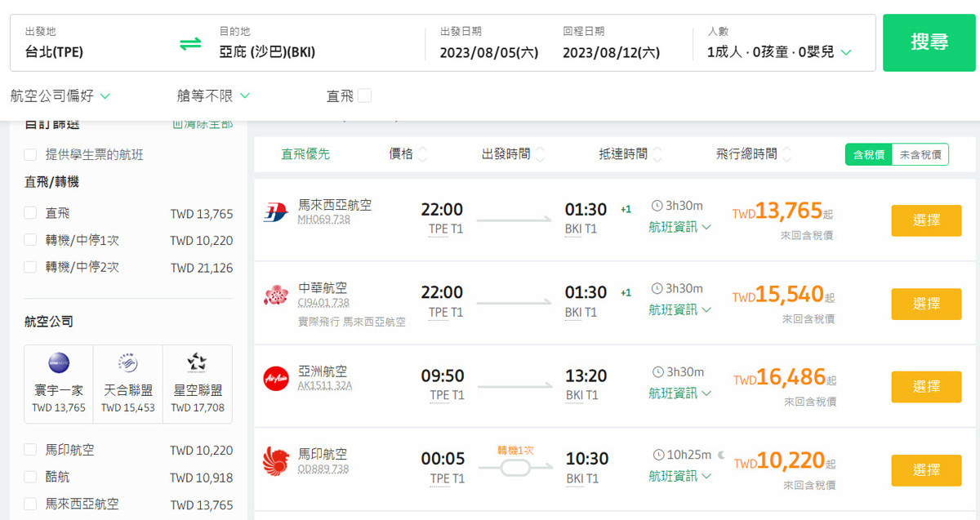This screenshot has height=520, width=980.
Task: Click the overnight moon icon on Malindo flight
Action: (x=721, y=455)
